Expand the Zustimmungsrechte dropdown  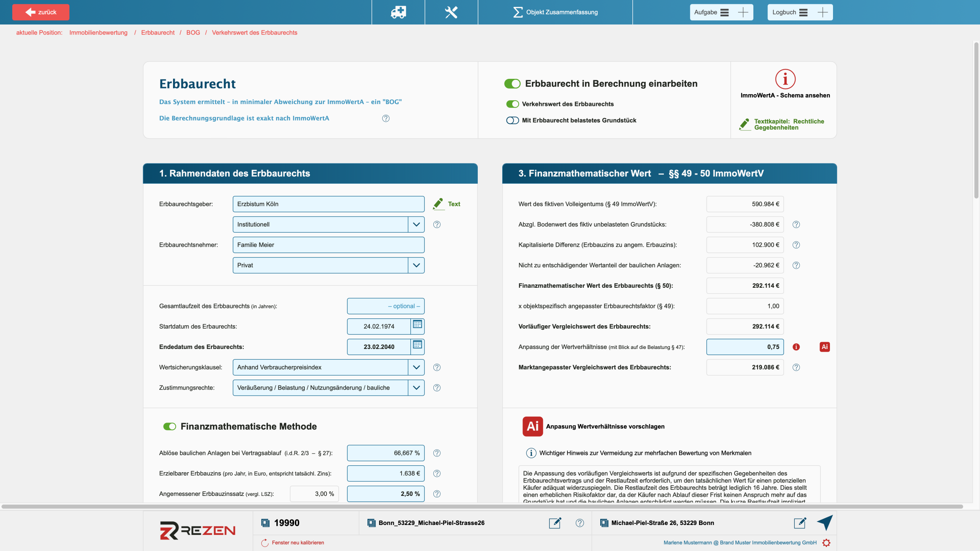coord(416,388)
